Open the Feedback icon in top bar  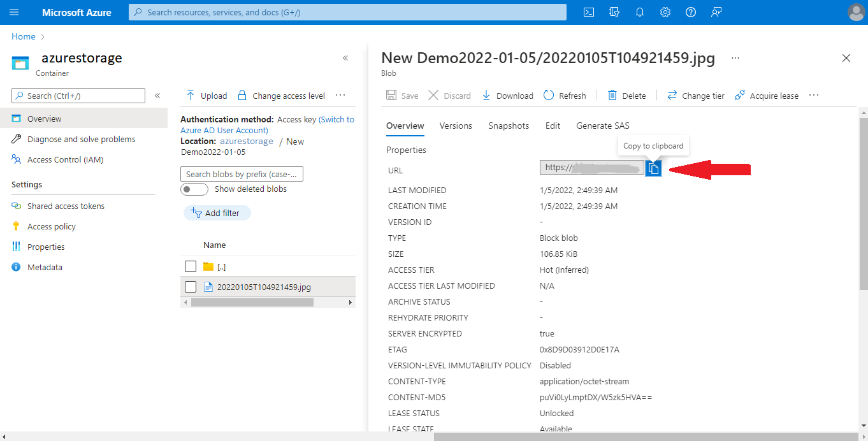coord(716,12)
